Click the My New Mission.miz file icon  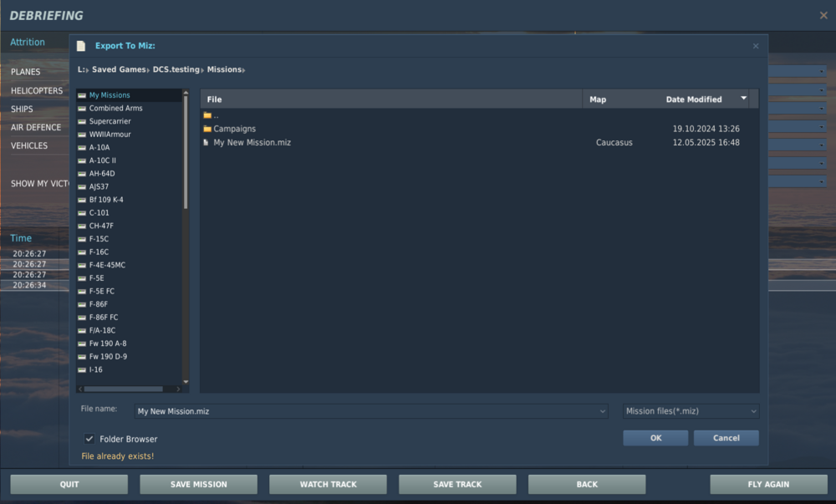[206, 143]
